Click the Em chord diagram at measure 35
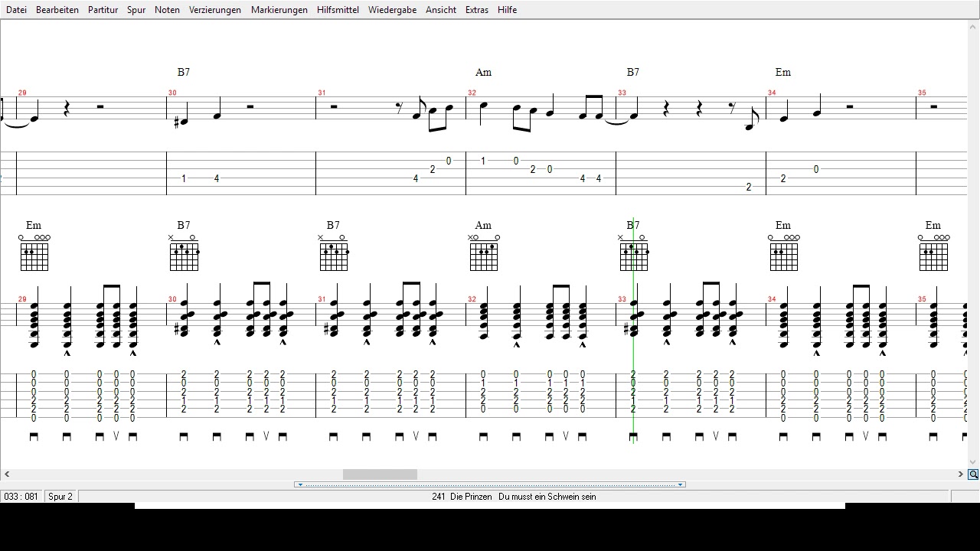Screen dimensions: 980x551 [x=933, y=253]
